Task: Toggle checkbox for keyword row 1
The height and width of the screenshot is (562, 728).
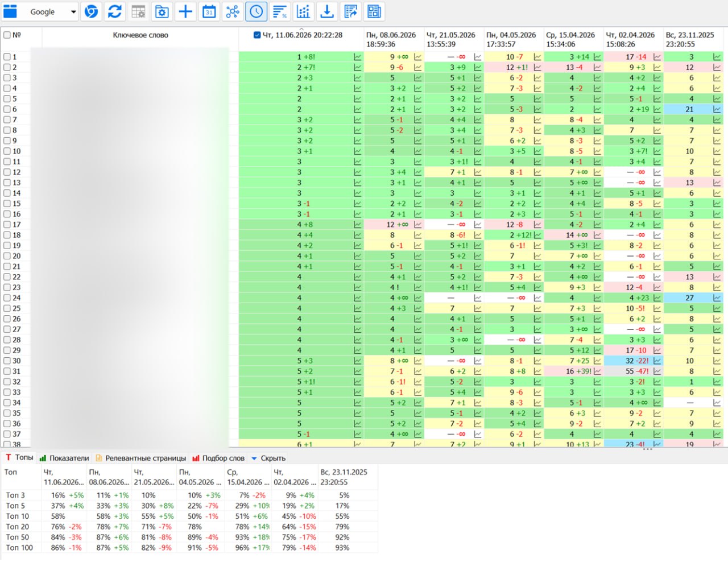Action: click(7, 57)
